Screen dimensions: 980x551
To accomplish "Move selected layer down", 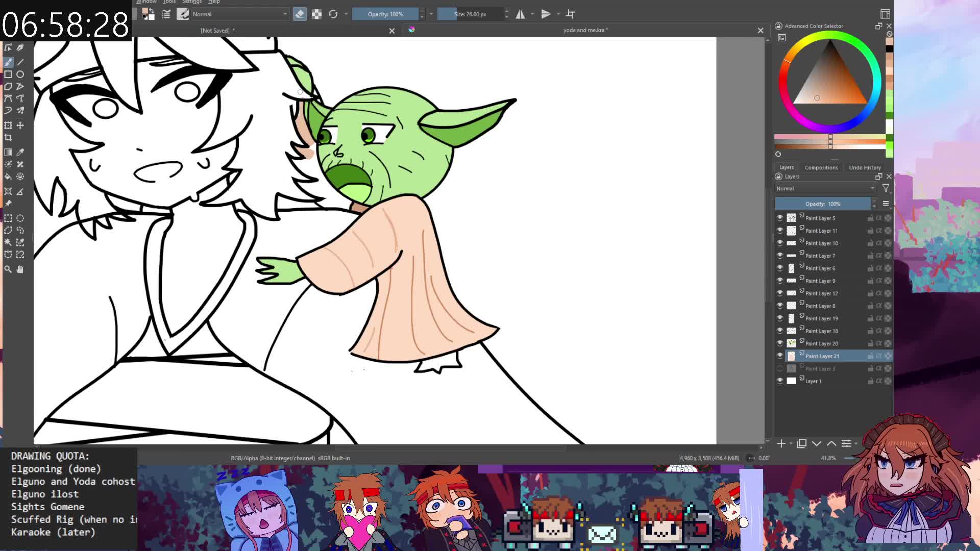I will click(817, 444).
